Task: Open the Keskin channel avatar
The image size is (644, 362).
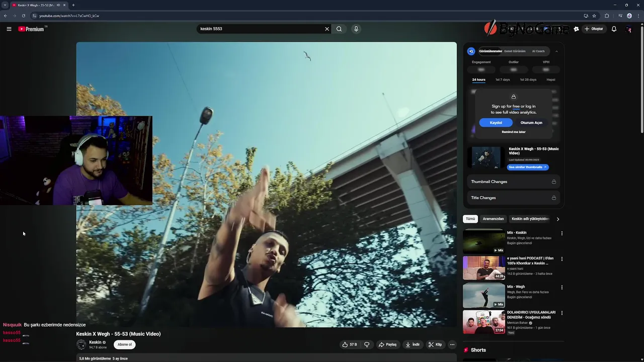Action: [81, 344]
